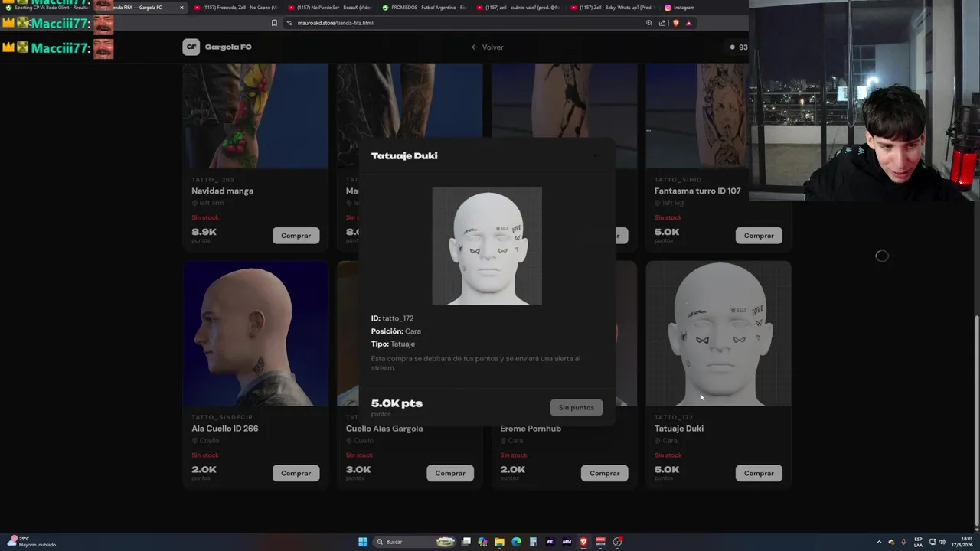Switch to the PROMEDIOS - Futbol Argentino tab
Image resolution: width=980 pixels, height=551 pixels.
(x=423, y=8)
